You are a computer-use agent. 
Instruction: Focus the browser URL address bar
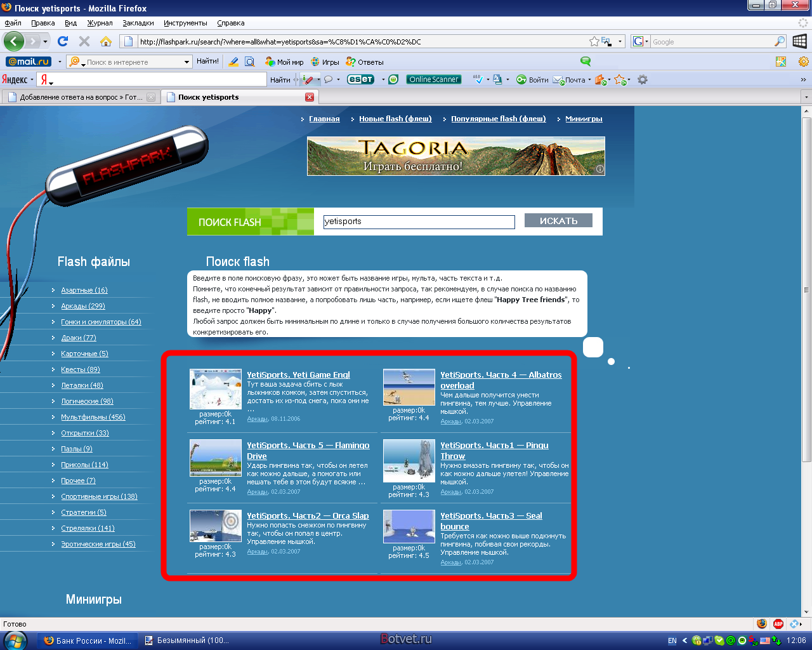362,41
